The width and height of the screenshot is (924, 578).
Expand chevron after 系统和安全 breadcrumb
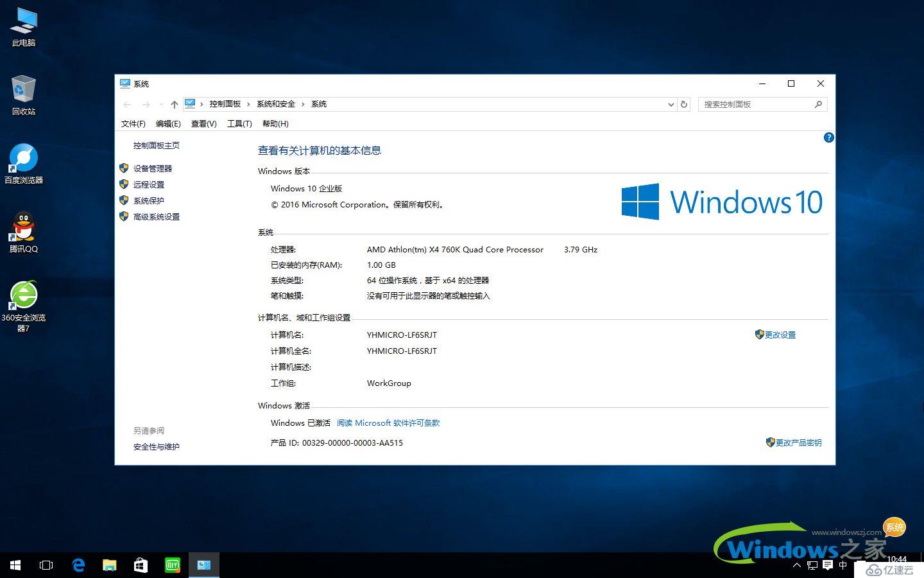tap(303, 104)
